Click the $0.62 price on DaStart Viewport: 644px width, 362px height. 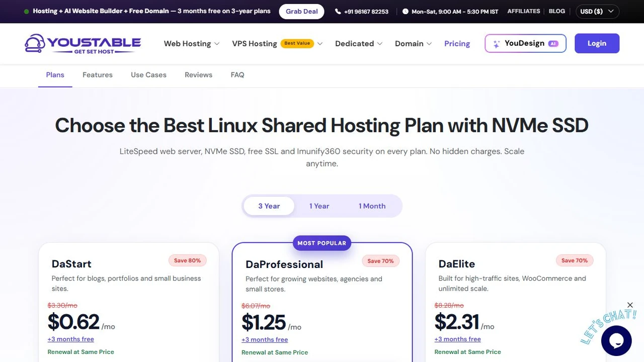[x=73, y=321]
